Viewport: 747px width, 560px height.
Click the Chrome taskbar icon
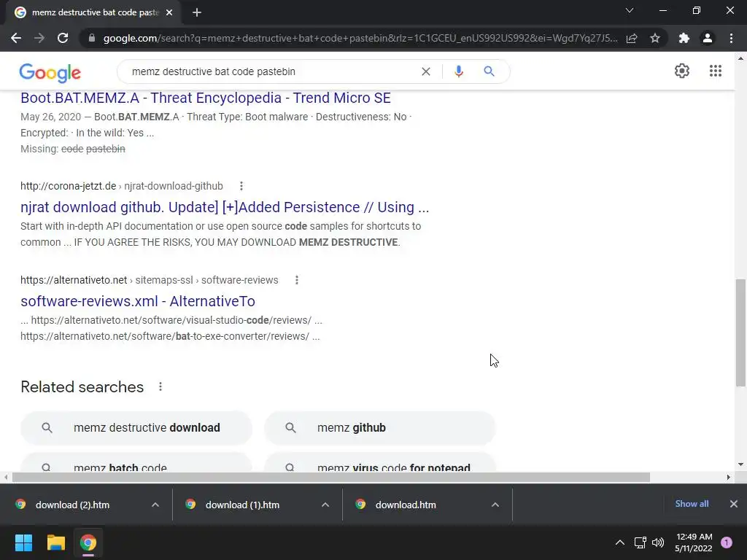pyautogui.click(x=88, y=542)
